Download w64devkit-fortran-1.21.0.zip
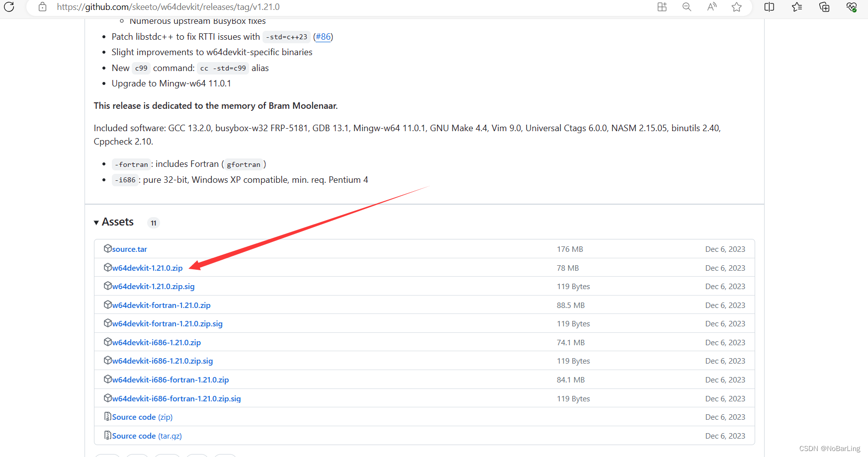868x457 pixels. [161, 305]
